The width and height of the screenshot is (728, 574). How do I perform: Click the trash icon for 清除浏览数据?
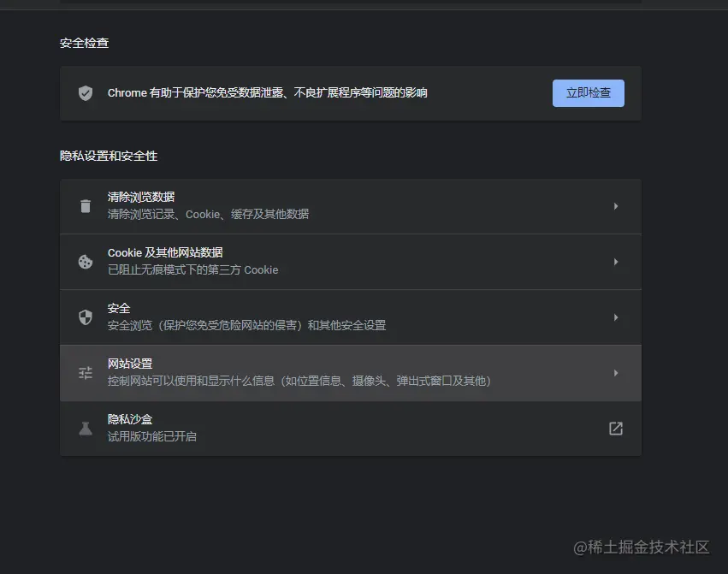tap(85, 205)
